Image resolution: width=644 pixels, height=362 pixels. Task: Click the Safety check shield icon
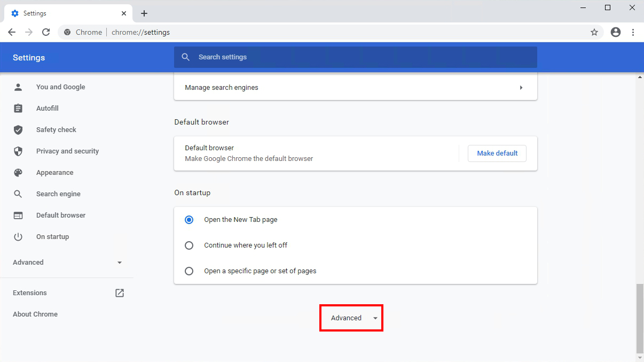pyautogui.click(x=18, y=130)
